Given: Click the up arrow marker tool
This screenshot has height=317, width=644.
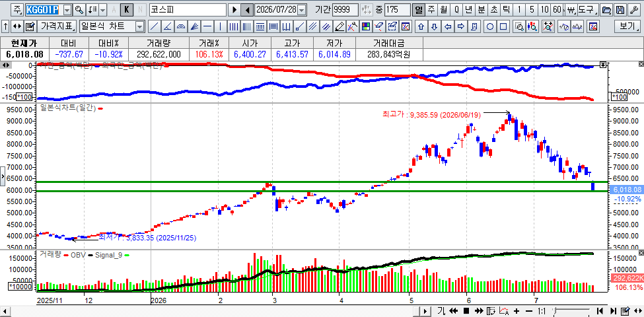Looking at the screenshot, I should coord(421,27).
